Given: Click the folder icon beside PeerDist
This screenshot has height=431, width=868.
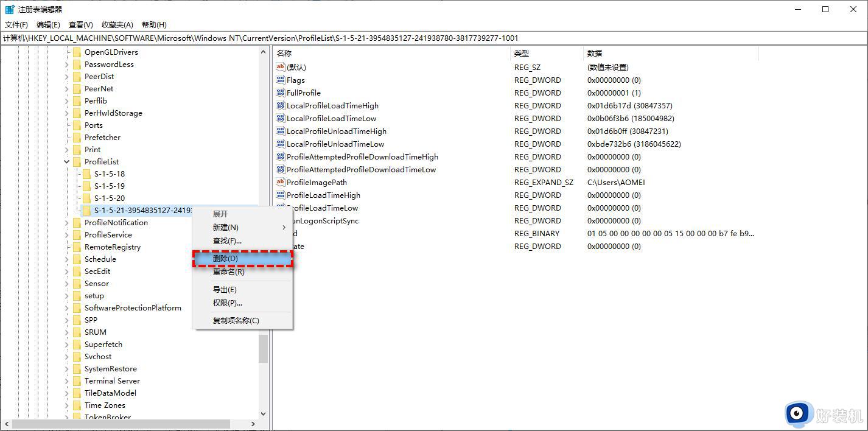Looking at the screenshot, I should [x=77, y=77].
